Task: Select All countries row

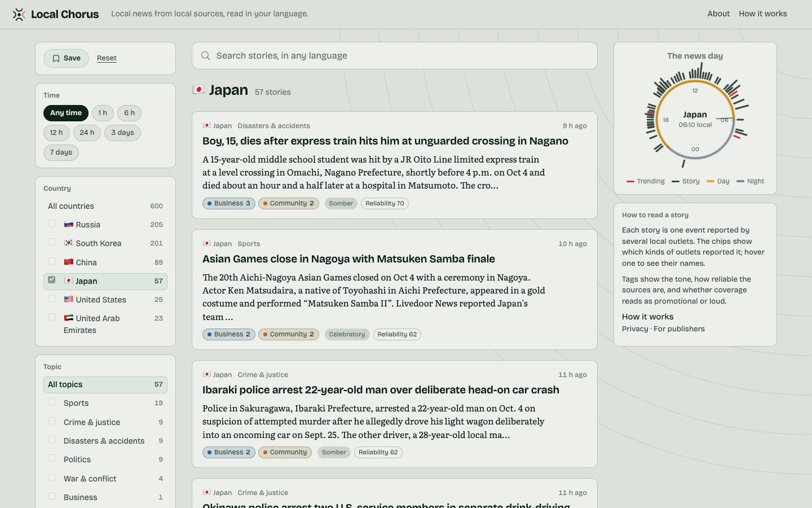Action: 105,206
